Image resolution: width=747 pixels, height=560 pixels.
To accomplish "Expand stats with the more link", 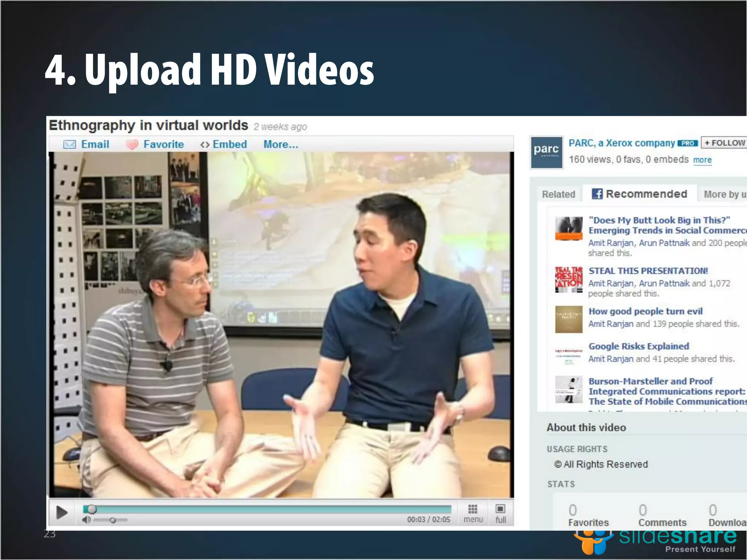I will [702, 160].
